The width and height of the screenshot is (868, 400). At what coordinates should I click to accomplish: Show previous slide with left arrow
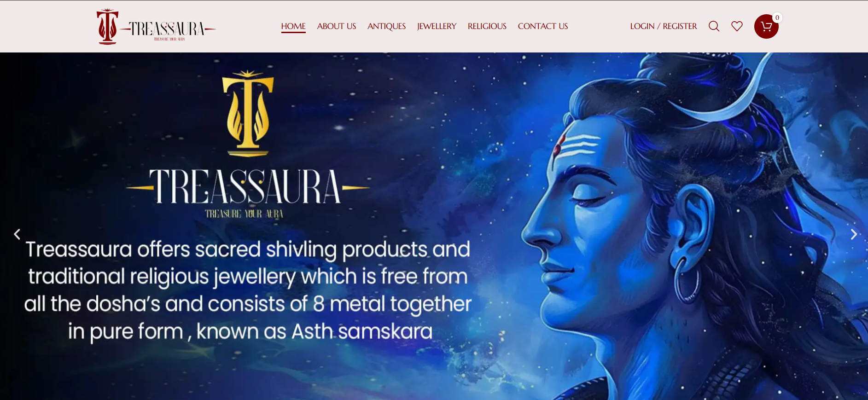click(x=17, y=234)
